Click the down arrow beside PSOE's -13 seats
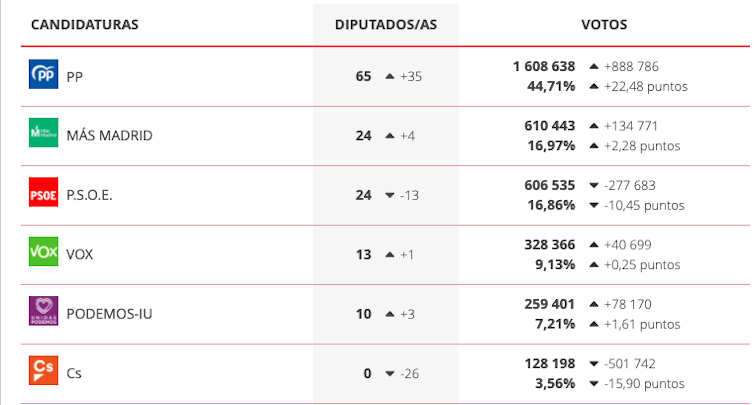754x405 pixels. [x=390, y=195]
